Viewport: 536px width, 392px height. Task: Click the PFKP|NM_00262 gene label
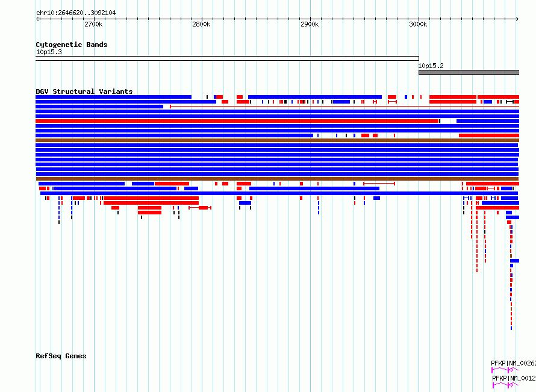[x=513, y=363]
